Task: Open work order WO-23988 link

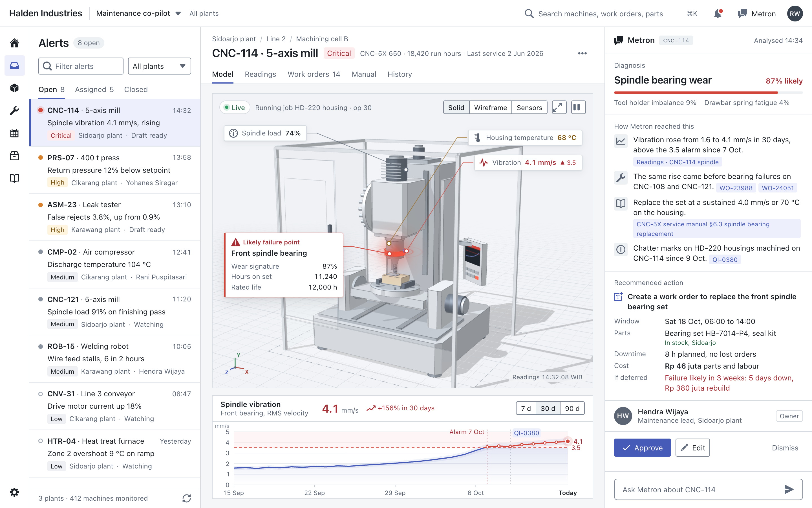Action: (x=736, y=188)
